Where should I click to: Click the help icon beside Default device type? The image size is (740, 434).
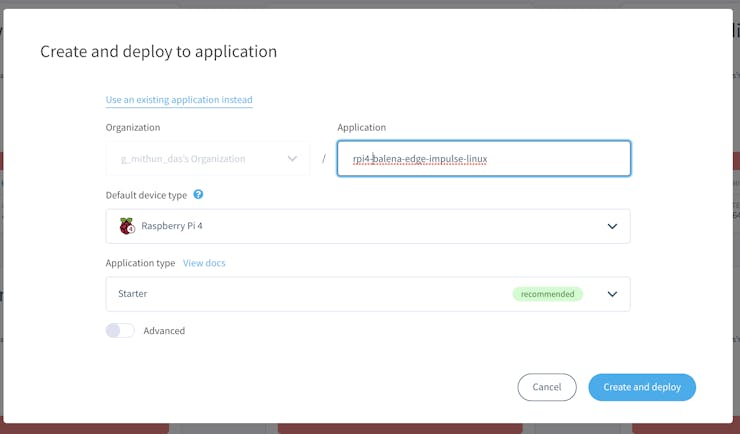tap(198, 195)
